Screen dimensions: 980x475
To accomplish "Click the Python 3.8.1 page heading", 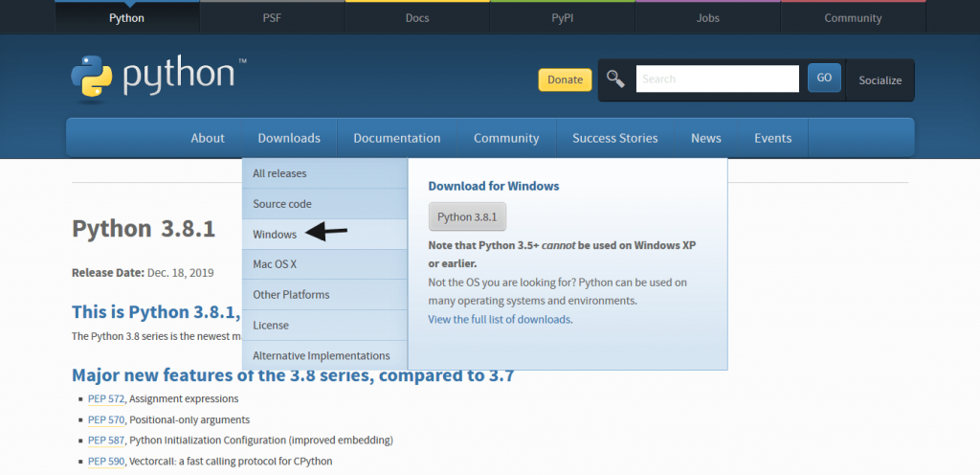I will click(x=144, y=230).
